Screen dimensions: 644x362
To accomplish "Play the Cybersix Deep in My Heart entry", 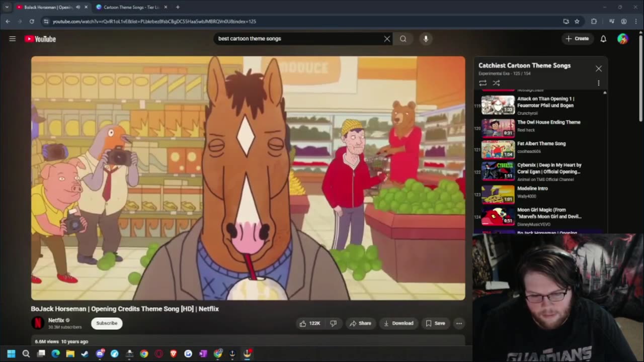I will 539,171.
